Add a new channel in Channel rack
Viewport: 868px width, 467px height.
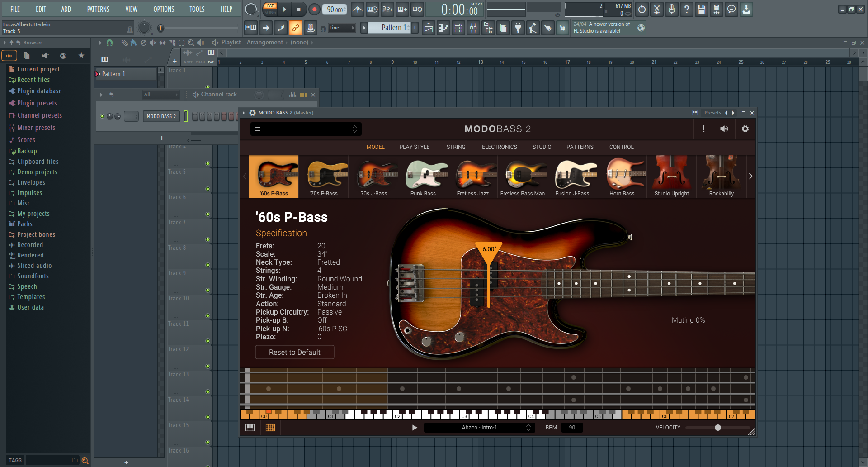161,138
